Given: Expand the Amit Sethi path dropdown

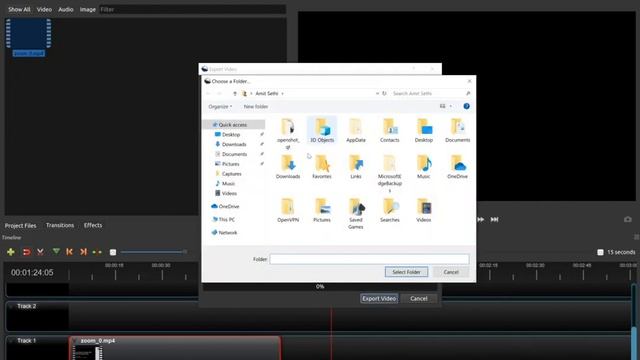Looking at the screenshot, I should click(x=282, y=93).
